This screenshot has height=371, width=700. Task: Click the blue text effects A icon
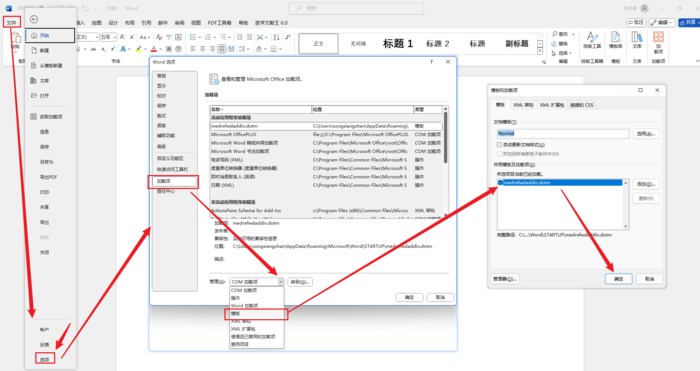(123, 49)
